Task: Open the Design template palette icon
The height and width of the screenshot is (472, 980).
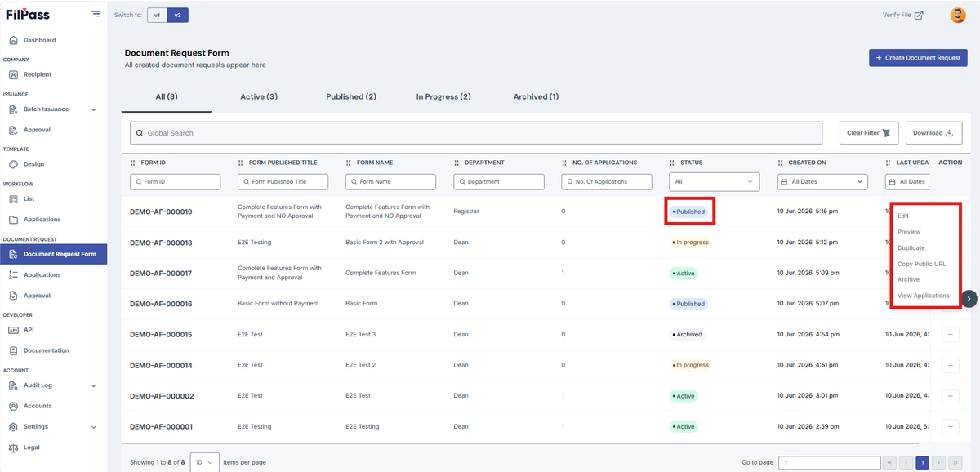Action: point(13,164)
